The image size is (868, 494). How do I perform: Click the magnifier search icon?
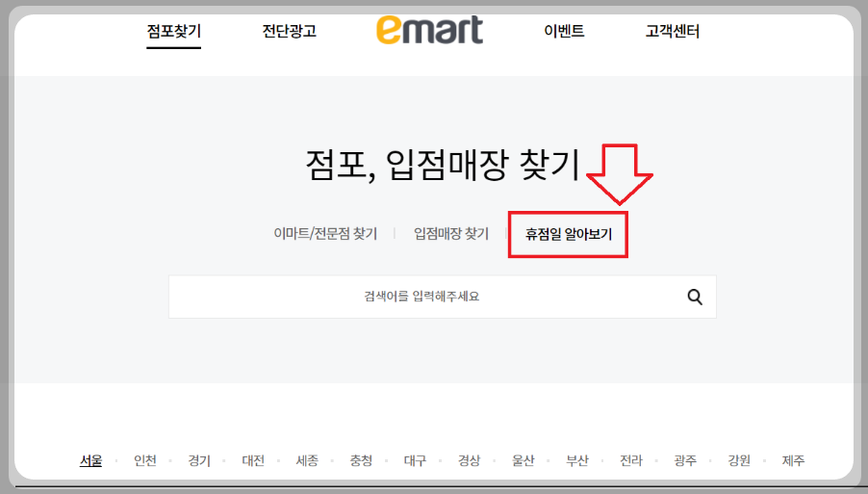[695, 297]
